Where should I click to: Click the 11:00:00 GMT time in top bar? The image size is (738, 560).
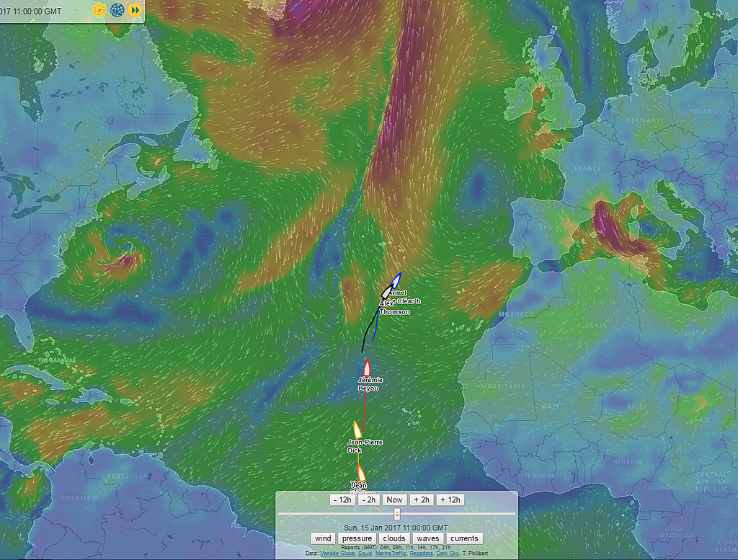37,11
